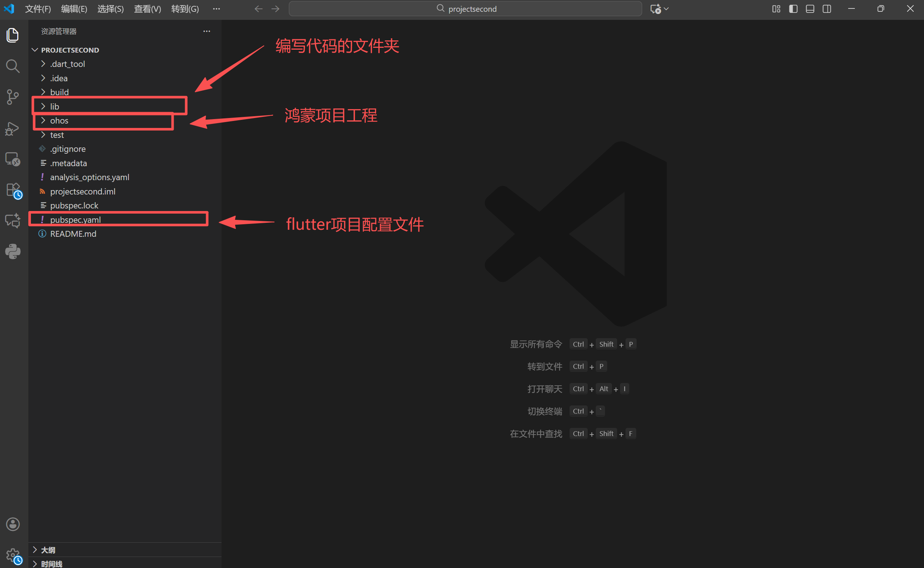Open the Search view in activity bar
Viewport: 924px width, 568px height.
(x=13, y=66)
